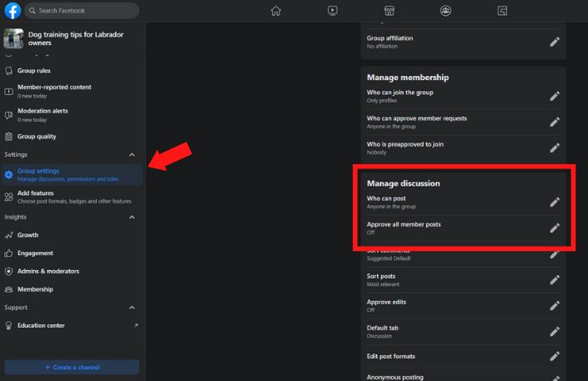Edit Approve all member posts setting

[555, 228]
